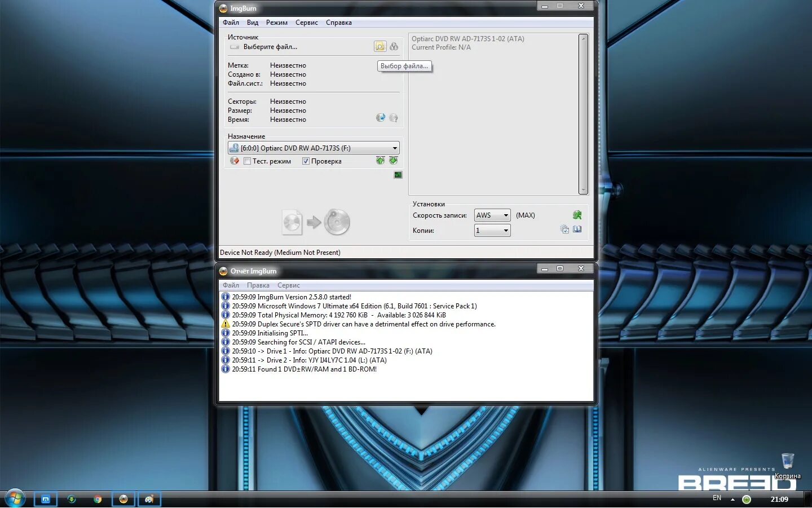Click log line 'Searching for SCSI / ATAPI devices...'

(299, 342)
